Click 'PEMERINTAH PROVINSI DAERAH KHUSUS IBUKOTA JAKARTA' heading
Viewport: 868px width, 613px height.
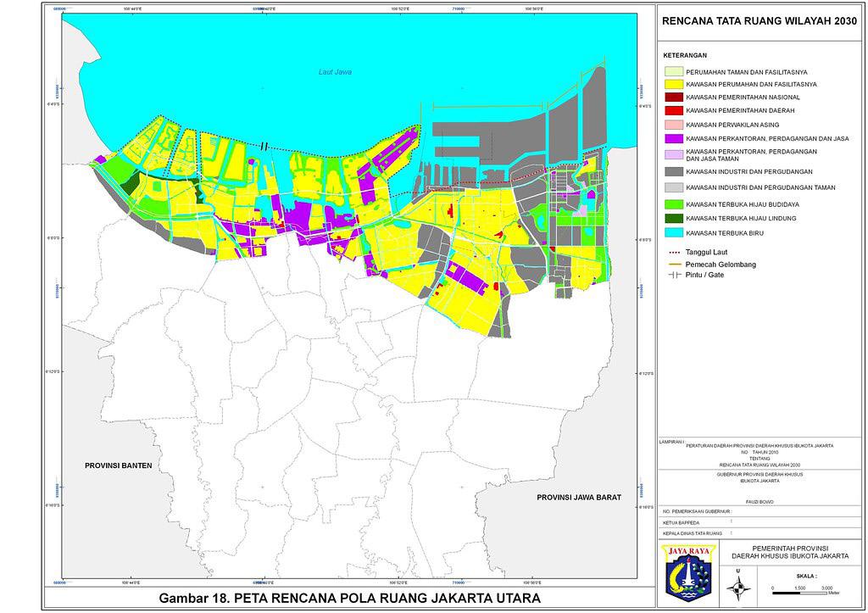[790, 552]
